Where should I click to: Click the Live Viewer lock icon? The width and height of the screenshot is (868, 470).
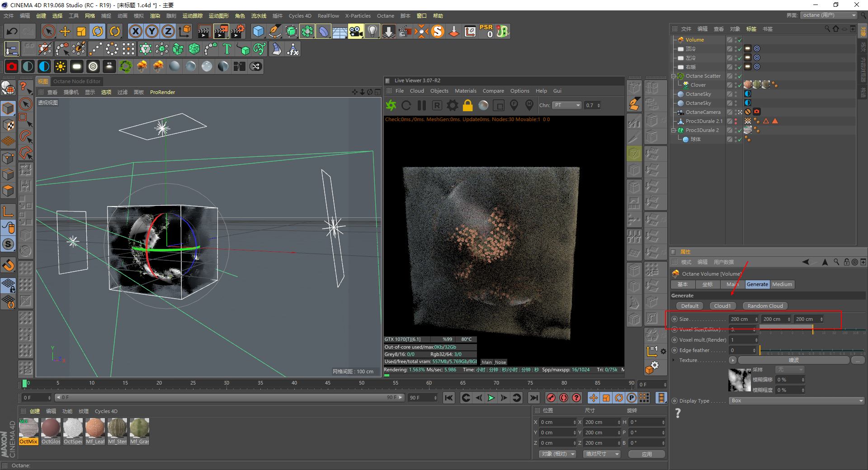pyautogui.click(x=467, y=105)
